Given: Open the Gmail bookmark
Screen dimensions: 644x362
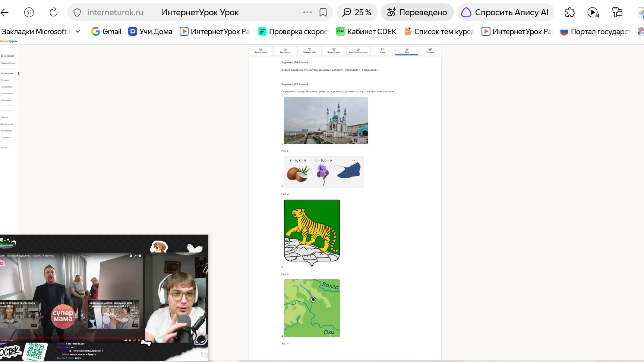Looking at the screenshot, I should (107, 32).
